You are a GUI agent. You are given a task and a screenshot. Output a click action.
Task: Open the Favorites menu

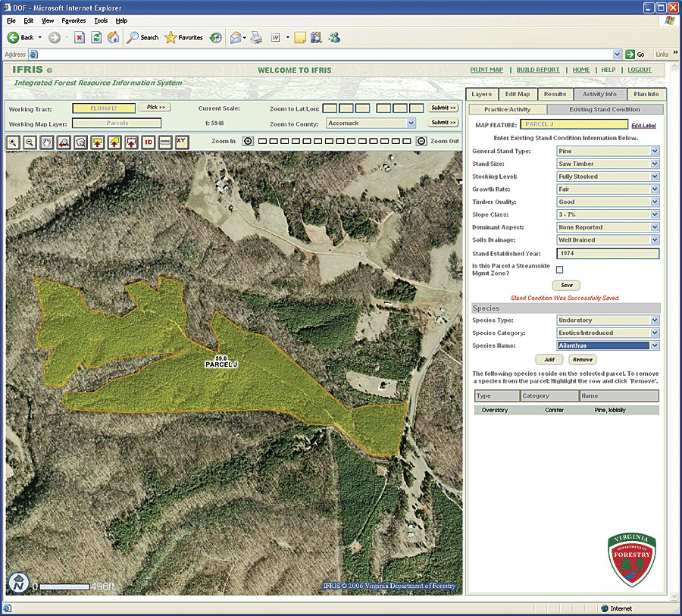74,20
